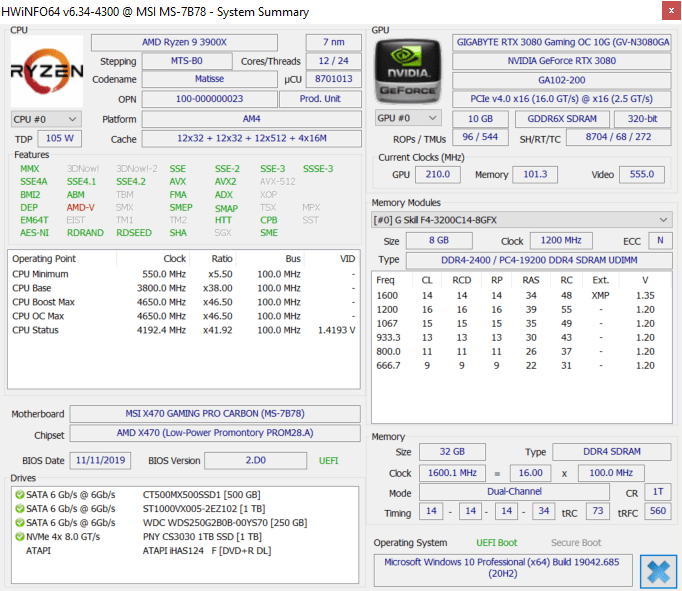Click the tRC 73 value

598,511
